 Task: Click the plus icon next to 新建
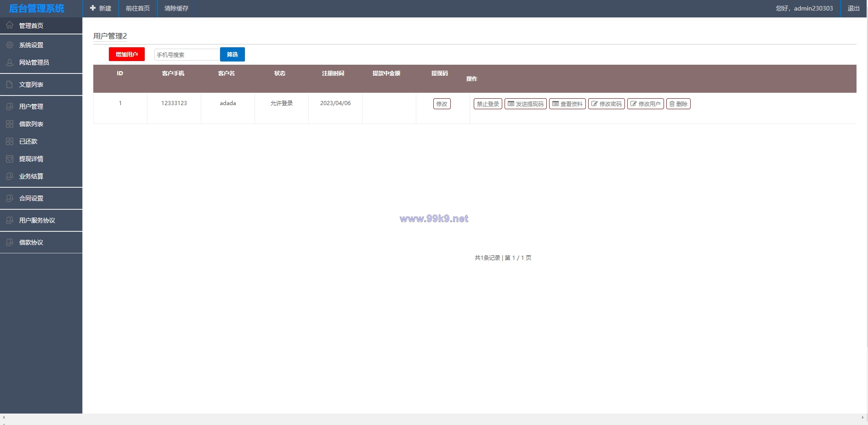point(93,8)
